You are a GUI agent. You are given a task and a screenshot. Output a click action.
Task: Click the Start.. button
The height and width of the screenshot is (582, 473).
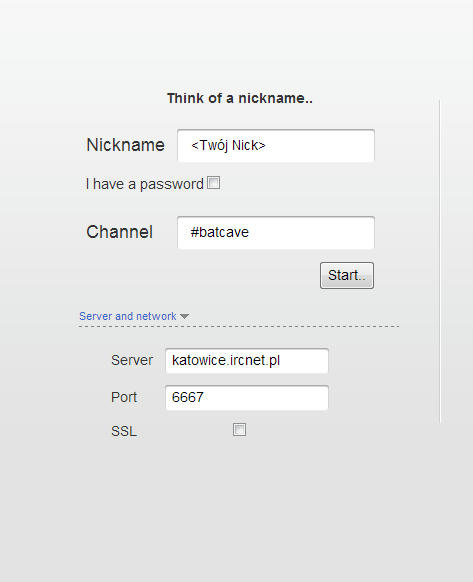tap(347, 275)
